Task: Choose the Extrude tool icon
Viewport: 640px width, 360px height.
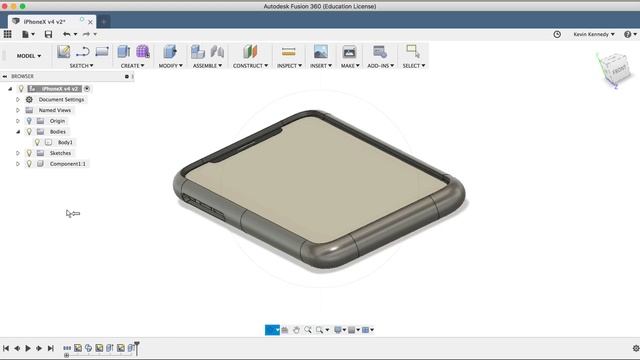Action: pyautogui.click(x=123, y=52)
